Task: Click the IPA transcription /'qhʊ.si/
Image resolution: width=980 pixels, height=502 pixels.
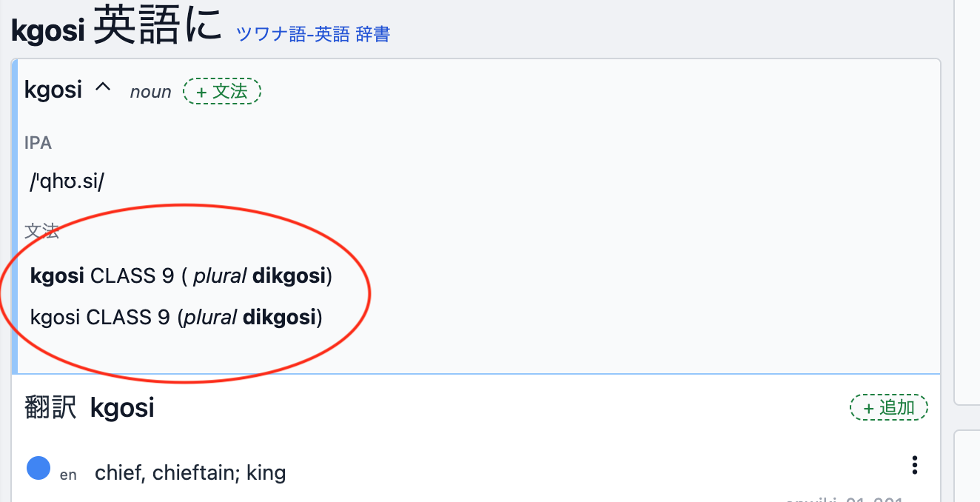Action: tap(67, 182)
